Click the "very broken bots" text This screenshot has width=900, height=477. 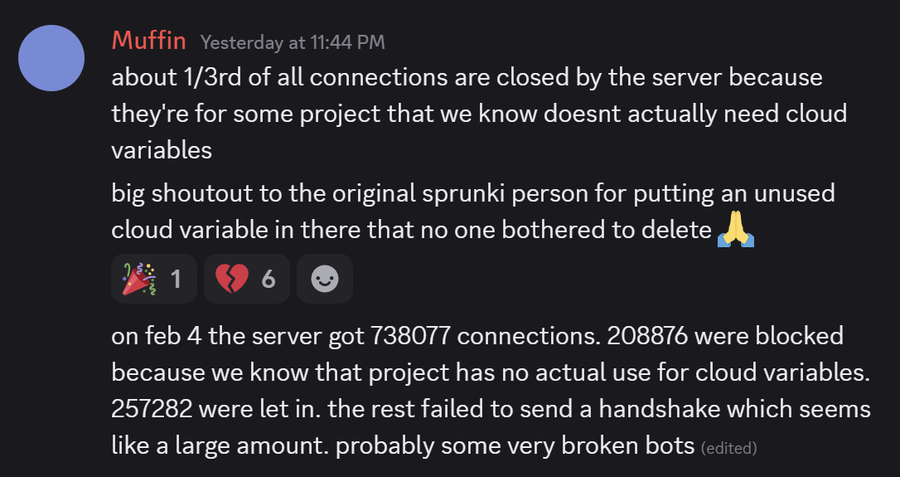coord(620,445)
